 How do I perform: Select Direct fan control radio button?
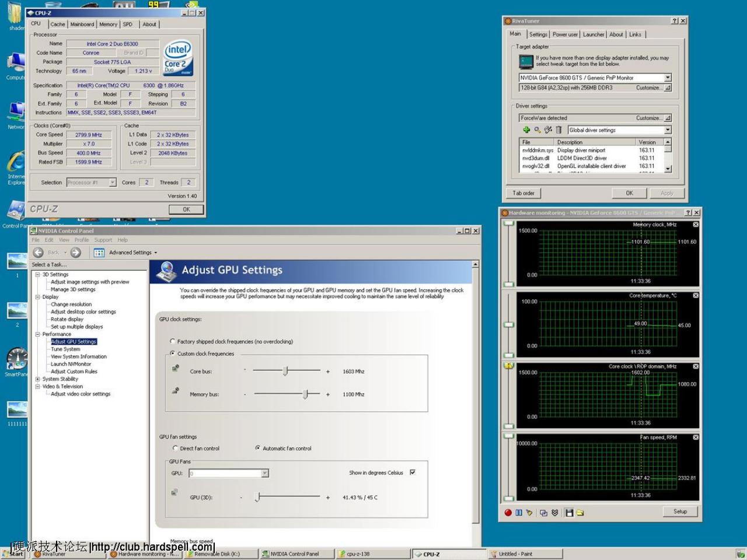click(175, 448)
